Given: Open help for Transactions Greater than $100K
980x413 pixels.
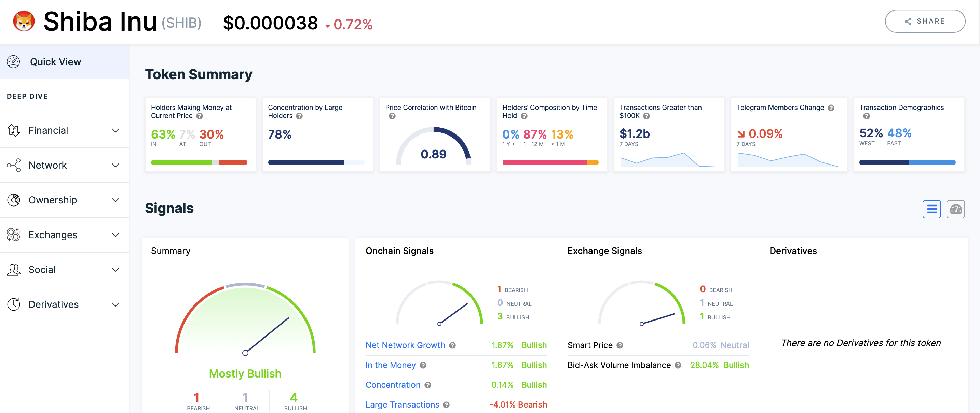Looking at the screenshot, I should coord(646,116).
